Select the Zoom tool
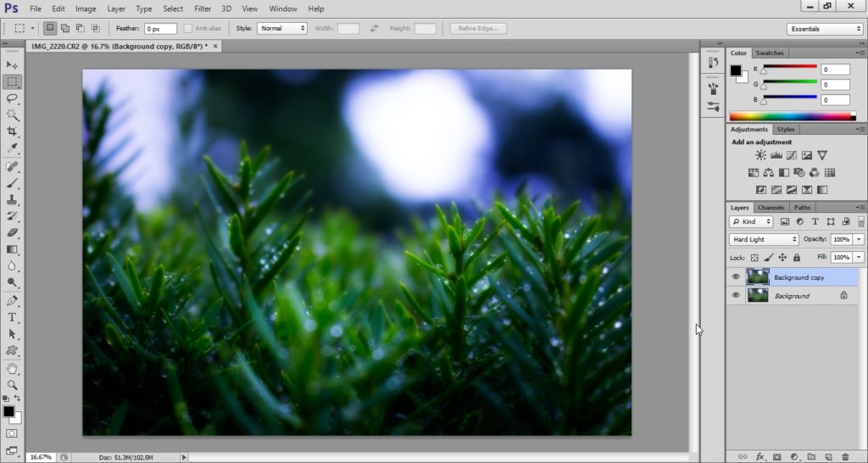Viewport: 868px width, 463px height. 12,385
